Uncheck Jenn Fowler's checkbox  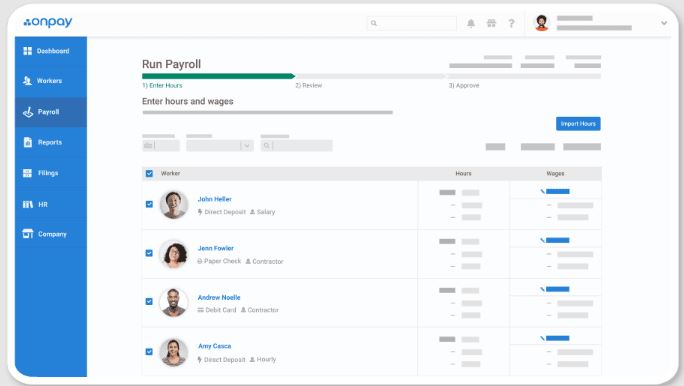coord(149,253)
